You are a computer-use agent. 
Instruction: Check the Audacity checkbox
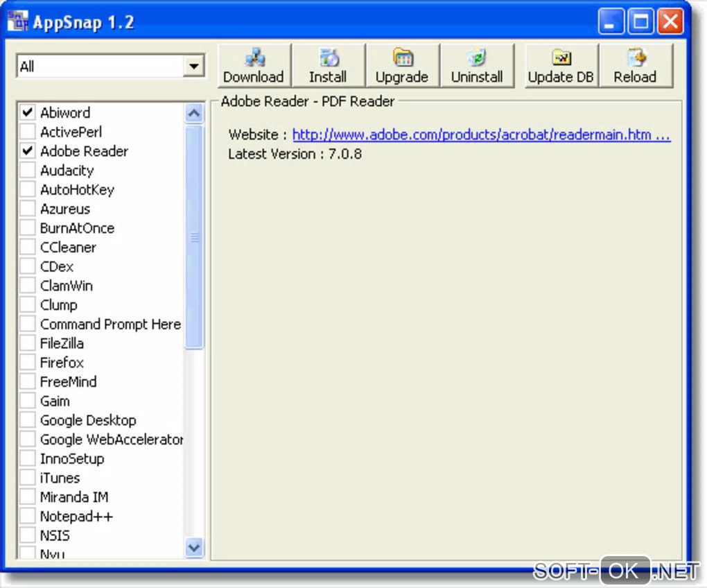pyautogui.click(x=28, y=170)
